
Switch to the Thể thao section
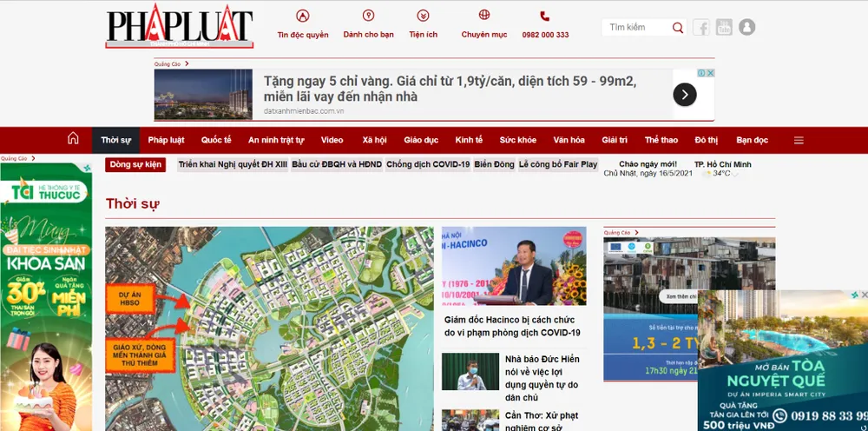click(661, 140)
